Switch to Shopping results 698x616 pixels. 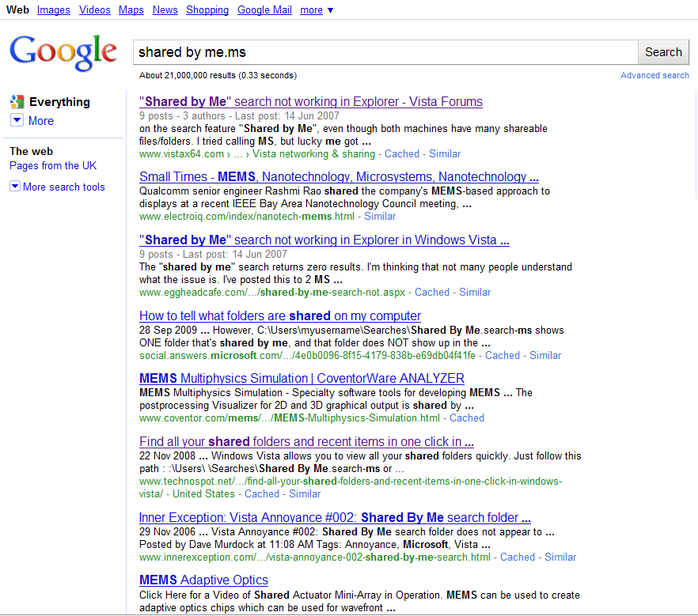pyautogui.click(x=207, y=9)
